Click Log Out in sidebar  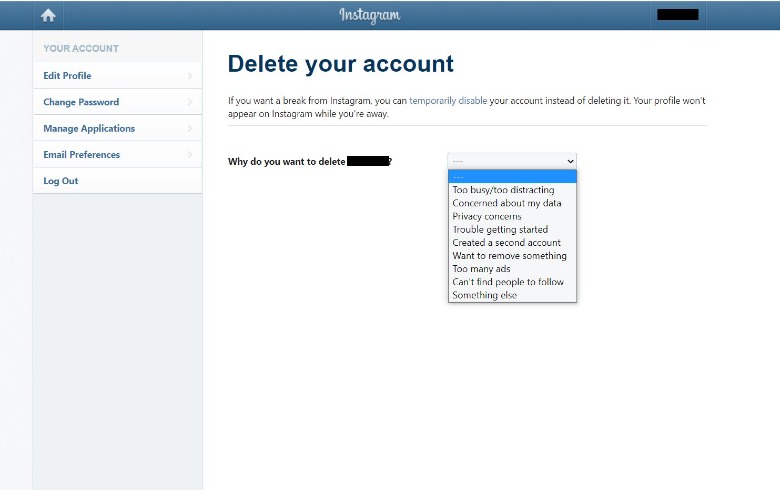tap(61, 181)
